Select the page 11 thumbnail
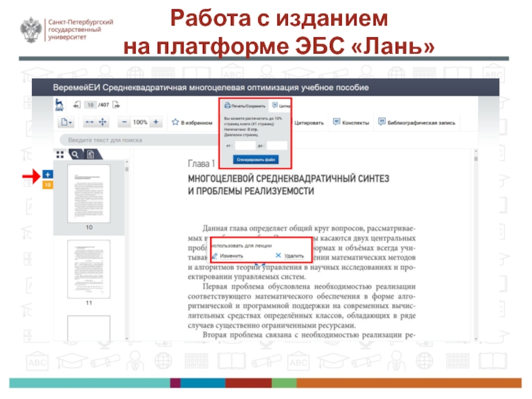This screenshot has width=532, height=399. click(x=89, y=269)
